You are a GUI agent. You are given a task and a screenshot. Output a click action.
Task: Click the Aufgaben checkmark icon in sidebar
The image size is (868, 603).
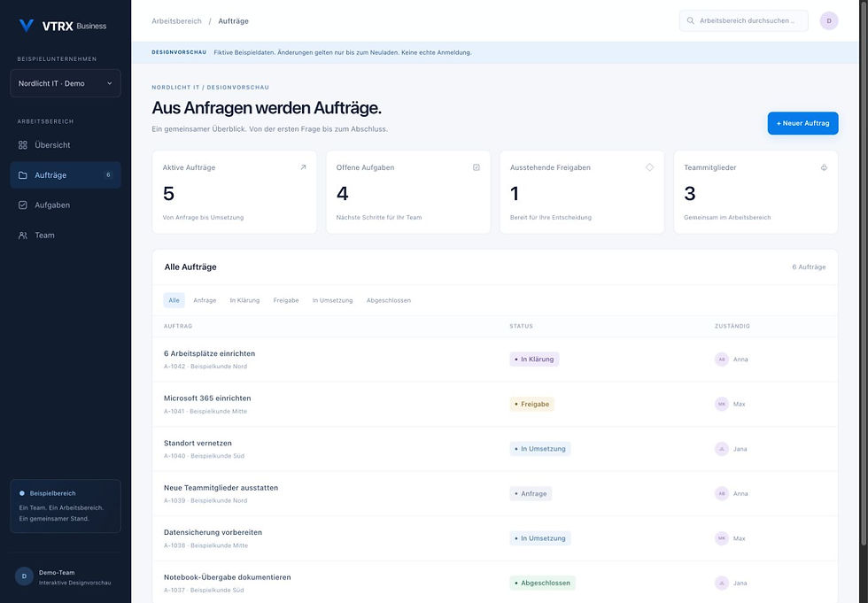23,205
